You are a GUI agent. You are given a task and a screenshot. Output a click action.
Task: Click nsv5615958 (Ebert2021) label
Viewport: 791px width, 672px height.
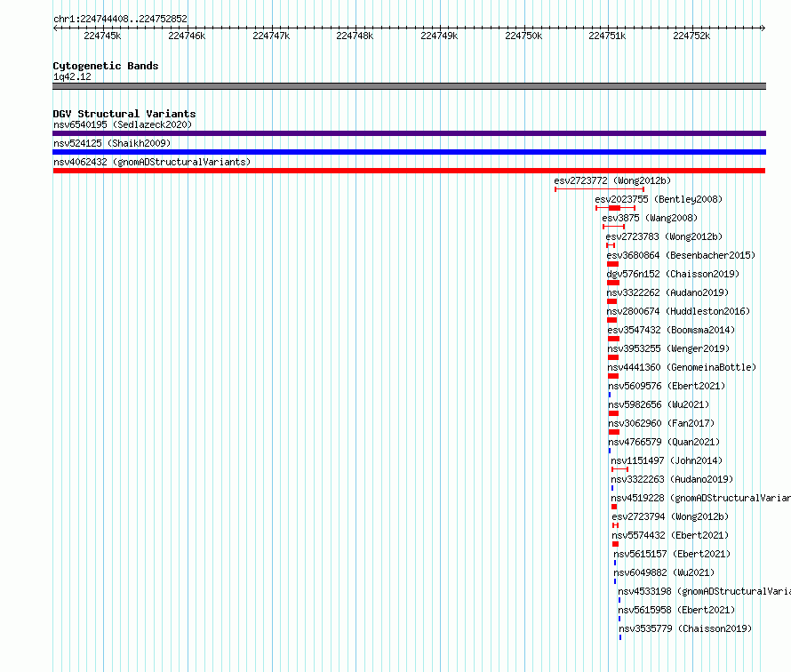[x=676, y=610]
